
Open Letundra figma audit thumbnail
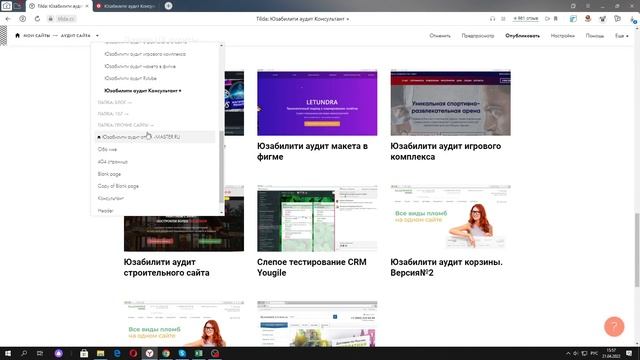coord(317,103)
